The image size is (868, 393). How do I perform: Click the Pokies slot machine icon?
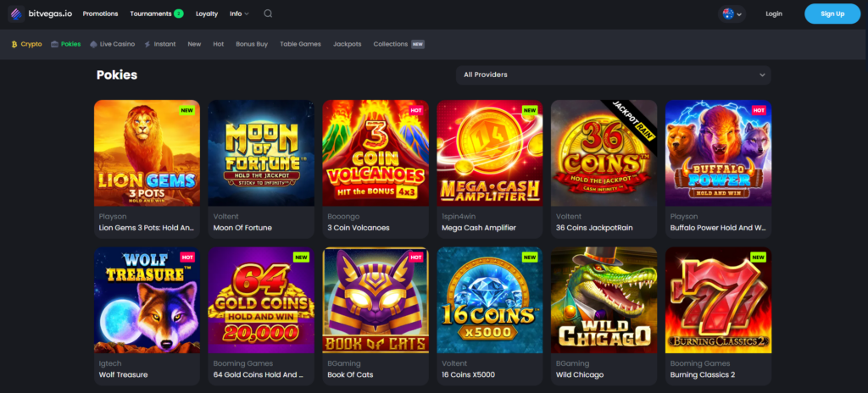pos(54,44)
